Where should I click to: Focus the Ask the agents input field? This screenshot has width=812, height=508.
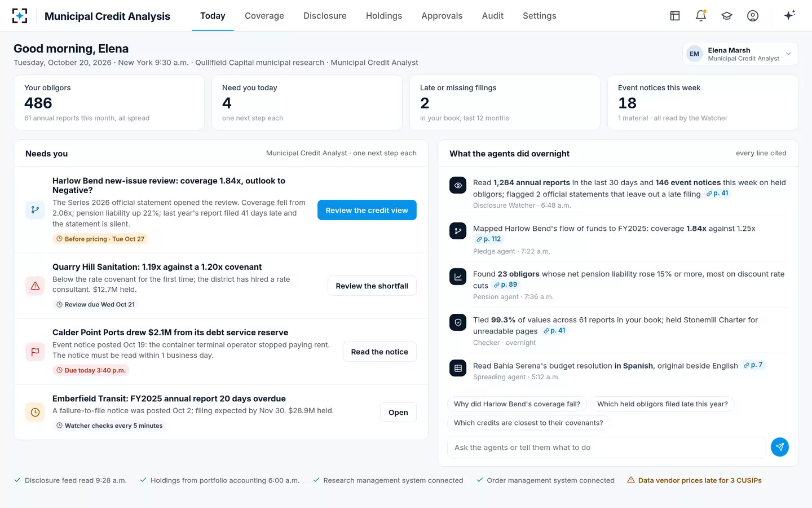click(x=607, y=447)
